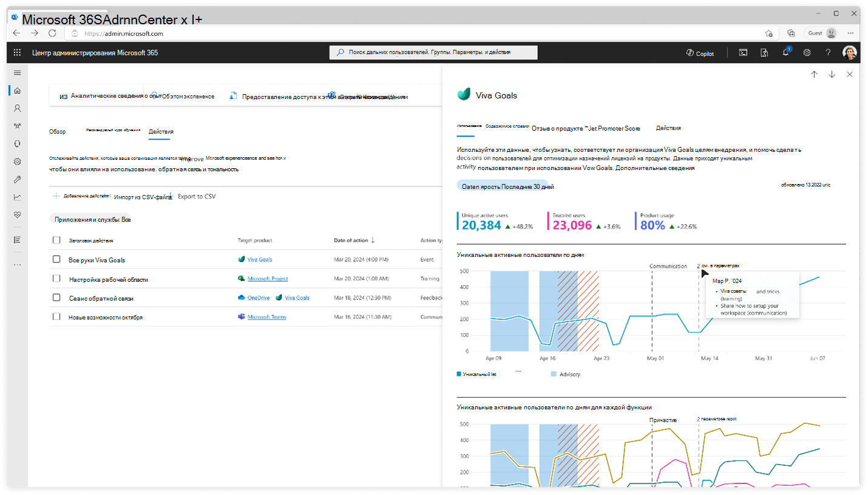
Task: Click Добавление действия button
Action: click(81, 196)
